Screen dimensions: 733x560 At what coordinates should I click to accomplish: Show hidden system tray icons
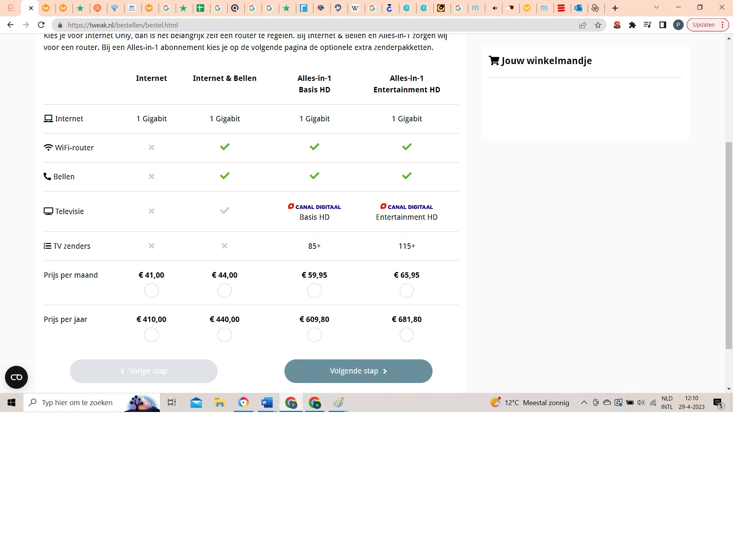point(584,402)
